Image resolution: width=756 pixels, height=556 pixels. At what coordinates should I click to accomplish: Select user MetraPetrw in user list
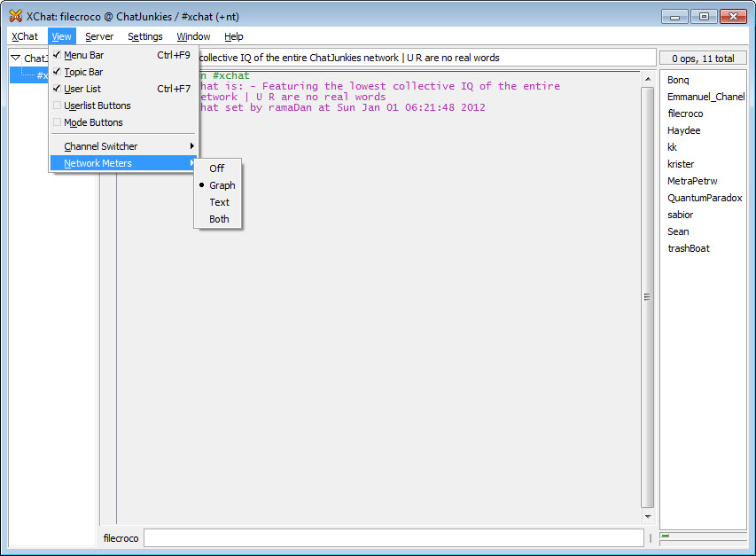pyautogui.click(x=692, y=181)
